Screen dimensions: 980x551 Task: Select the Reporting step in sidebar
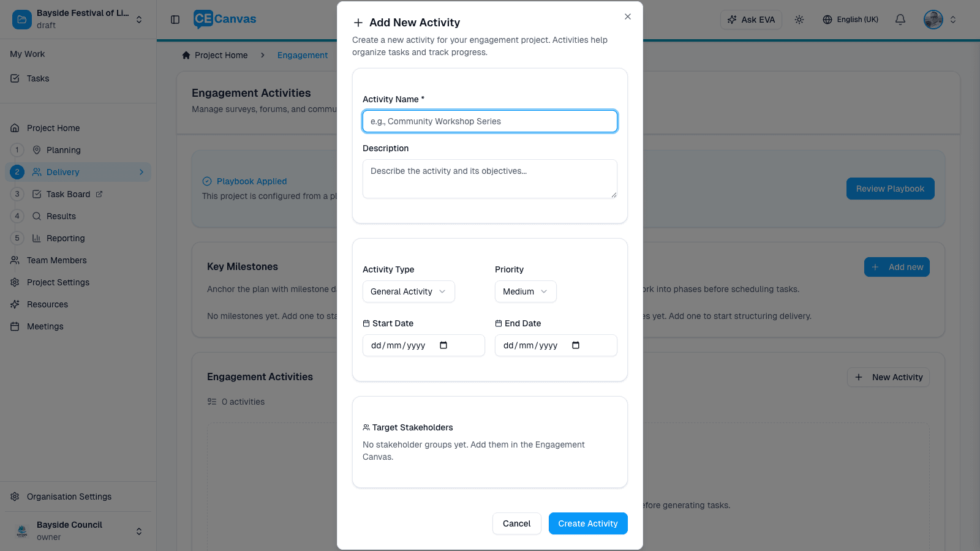coord(66,238)
